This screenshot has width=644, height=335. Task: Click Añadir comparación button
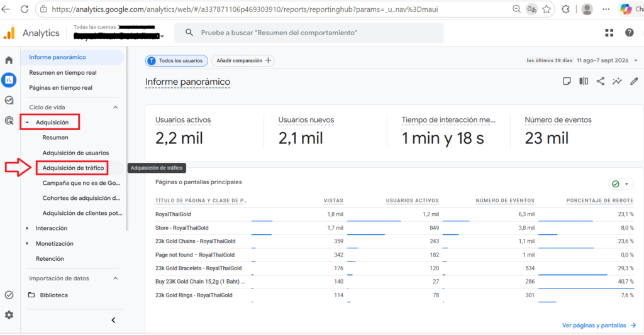click(x=243, y=61)
